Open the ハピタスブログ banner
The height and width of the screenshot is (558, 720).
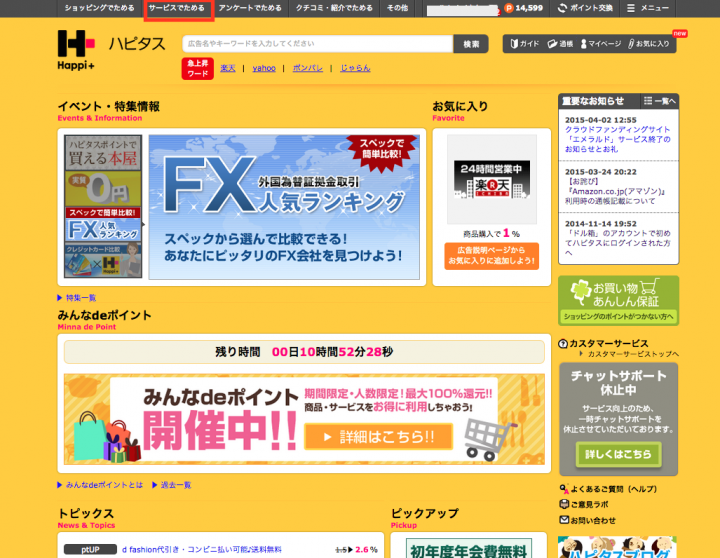tap(617, 547)
